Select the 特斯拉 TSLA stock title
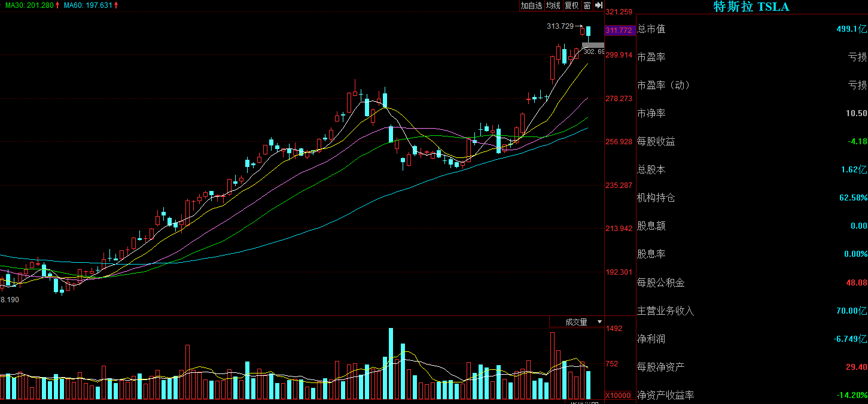The width and height of the screenshot is (868, 404). click(x=751, y=7)
